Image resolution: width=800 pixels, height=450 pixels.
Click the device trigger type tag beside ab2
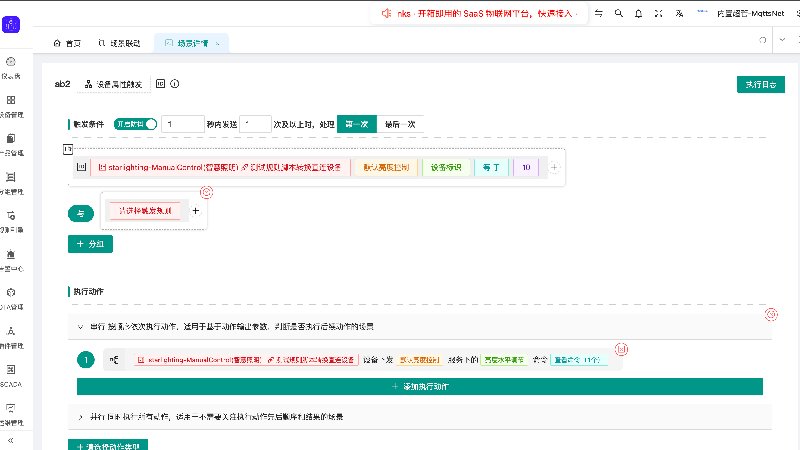(114, 84)
